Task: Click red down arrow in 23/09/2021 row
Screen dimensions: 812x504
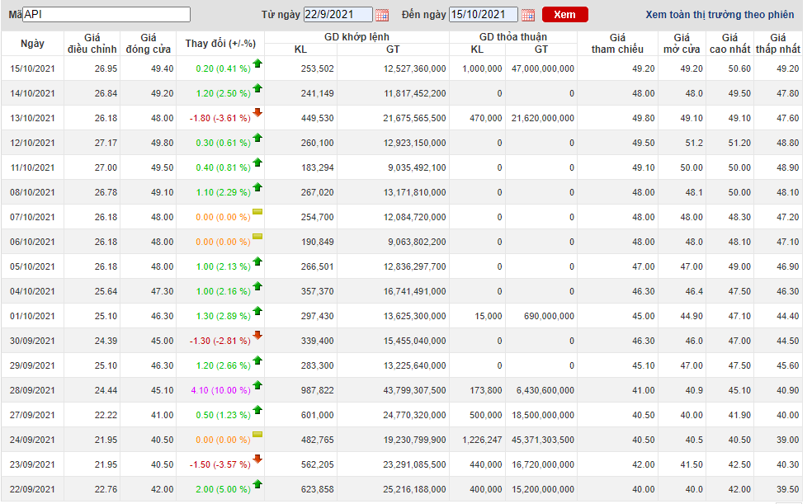Action: (x=257, y=459)
